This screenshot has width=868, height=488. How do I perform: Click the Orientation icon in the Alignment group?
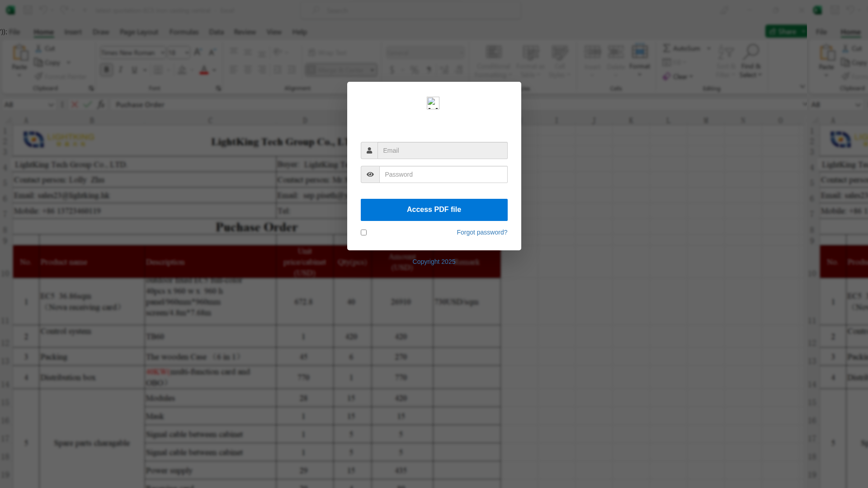pos(278,52)
